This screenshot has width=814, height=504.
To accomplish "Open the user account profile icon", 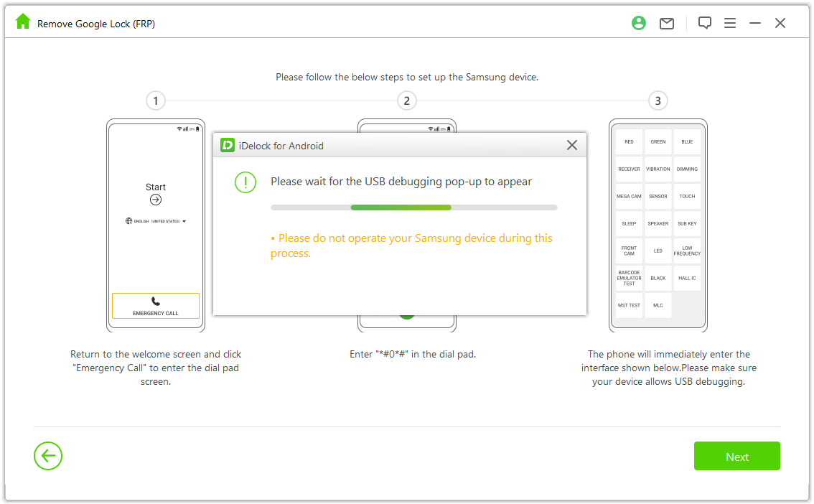I will pyautogui.click(x=638, y=23).
